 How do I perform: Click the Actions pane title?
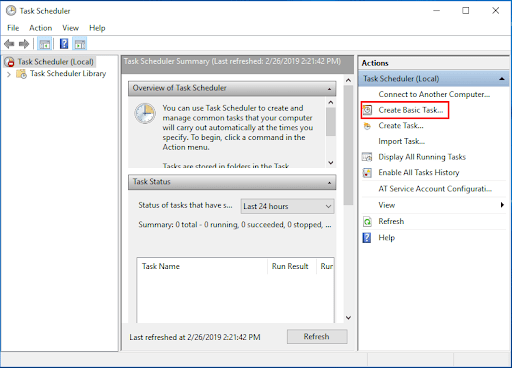tap(375, 63)
